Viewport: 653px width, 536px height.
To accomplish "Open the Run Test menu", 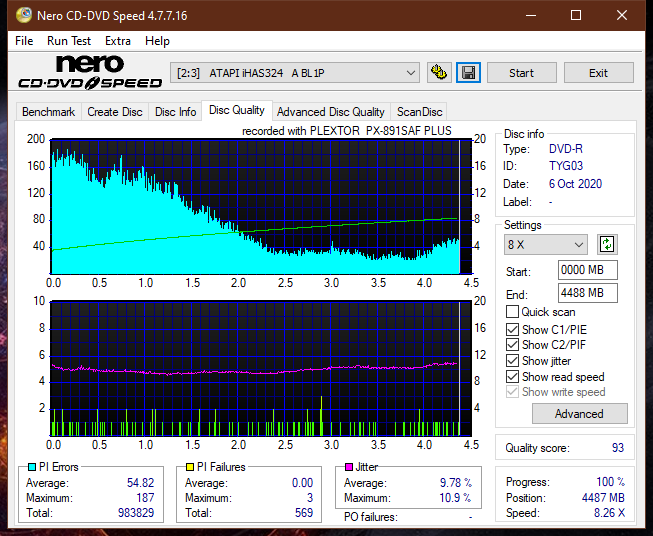I will coord(69,41).
